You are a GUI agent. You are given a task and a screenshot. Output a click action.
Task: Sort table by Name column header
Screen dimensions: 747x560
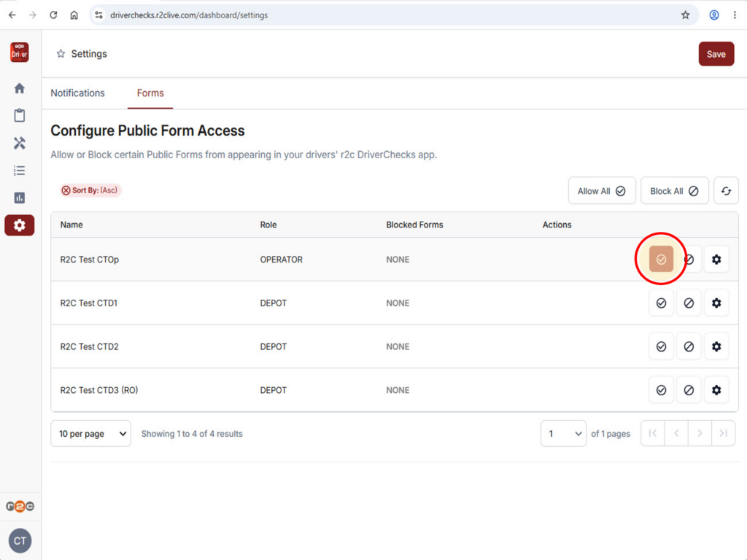tap(71, 225)
